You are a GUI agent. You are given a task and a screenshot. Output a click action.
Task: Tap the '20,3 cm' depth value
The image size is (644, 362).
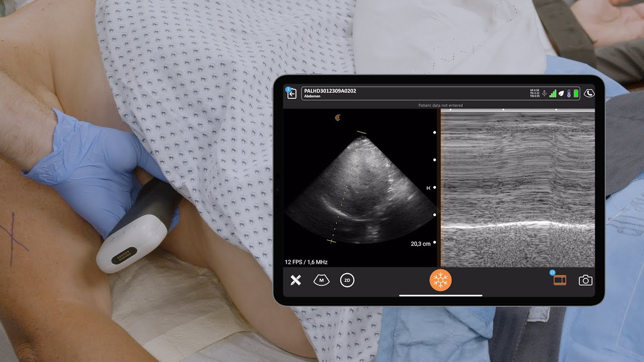421,244
